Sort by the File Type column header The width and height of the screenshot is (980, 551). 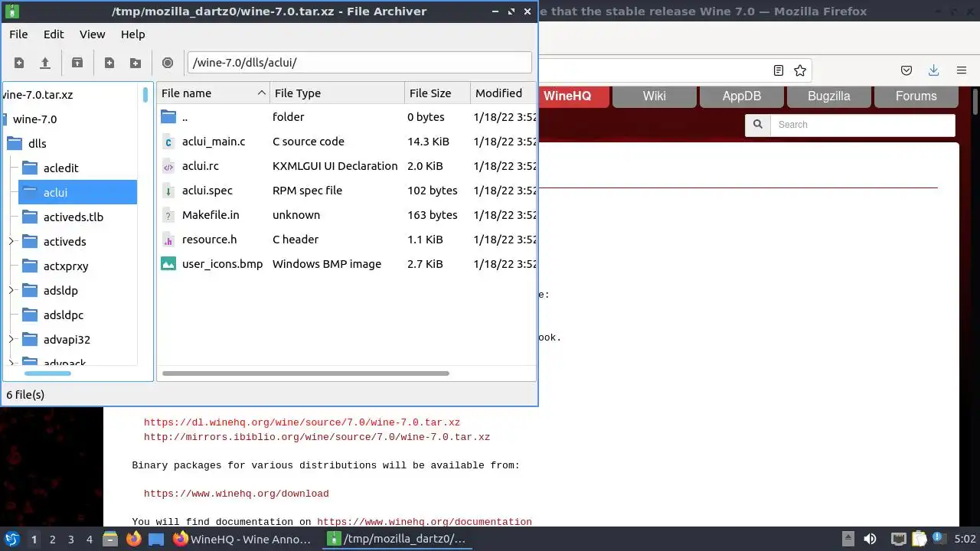coord(337,93)
